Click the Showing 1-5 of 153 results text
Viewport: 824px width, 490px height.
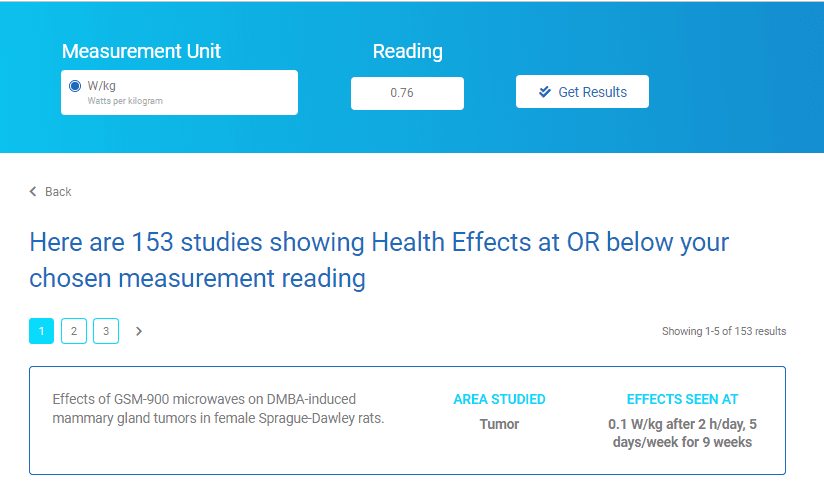pyautogui.click(x=724, y=331)
